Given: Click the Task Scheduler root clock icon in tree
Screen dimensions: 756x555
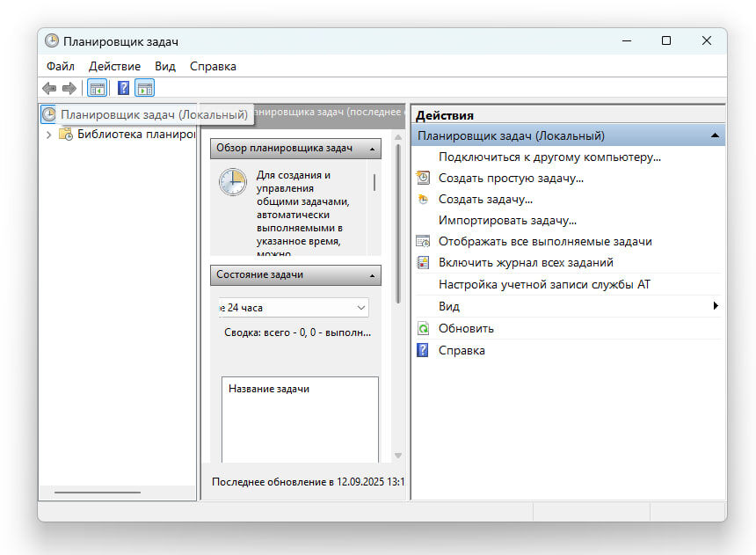Looking at the screenshot, I should [x=48, y=114].
